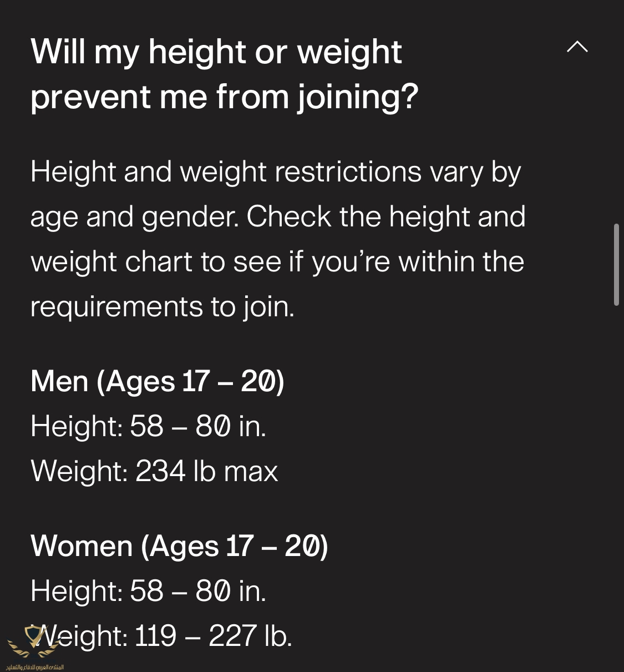Click the Arabic watermark text under the logo
Image resolution: width=624 pixels, height=672 pixels.
[34, 666]
